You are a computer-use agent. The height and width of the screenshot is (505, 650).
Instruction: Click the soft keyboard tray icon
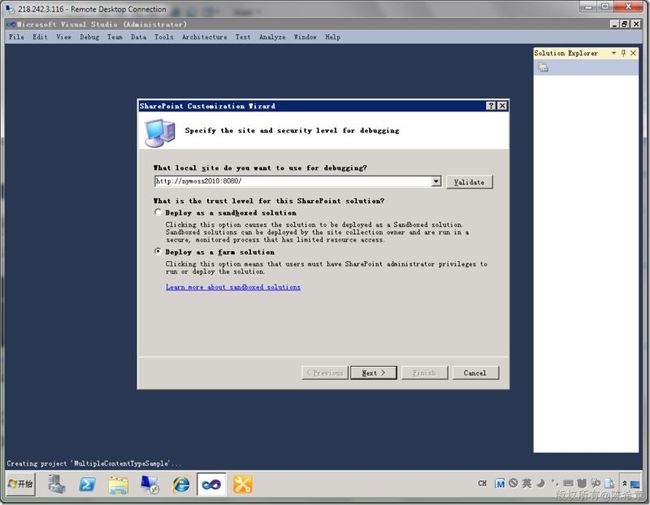[x=568, y=483]
